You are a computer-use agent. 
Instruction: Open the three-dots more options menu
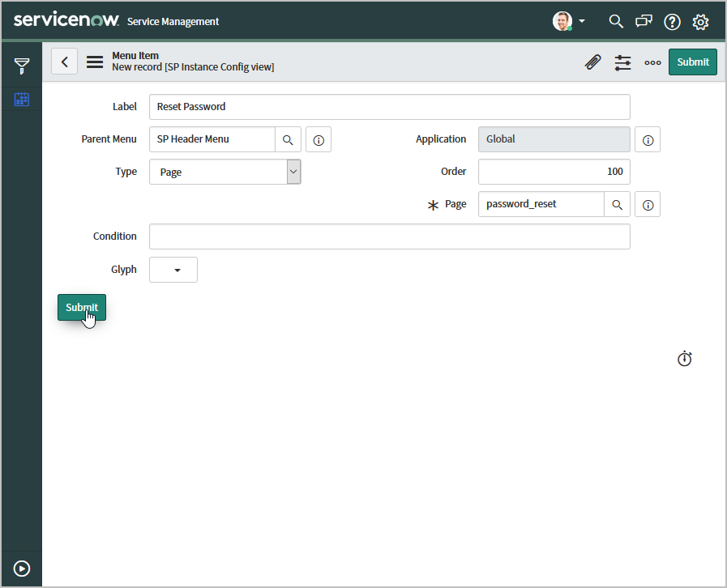652,62
